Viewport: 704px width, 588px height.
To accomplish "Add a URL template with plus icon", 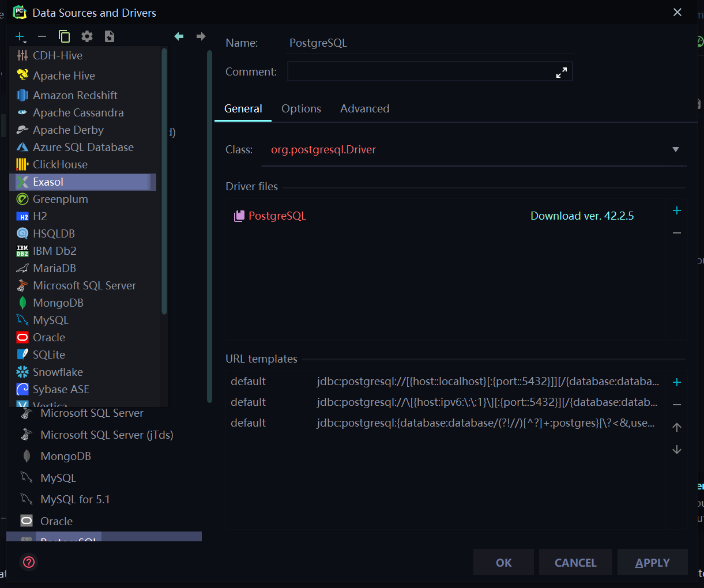I will click(677, 382).
